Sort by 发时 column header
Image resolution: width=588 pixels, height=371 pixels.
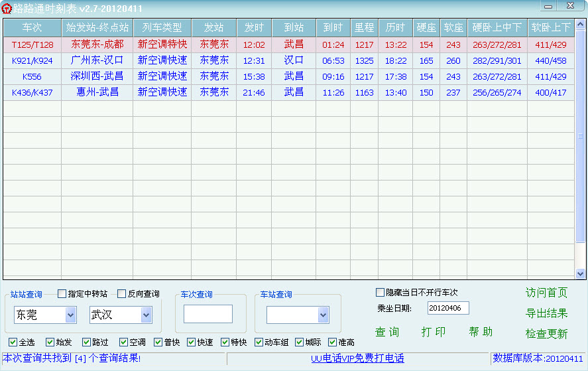pos(254,27)
